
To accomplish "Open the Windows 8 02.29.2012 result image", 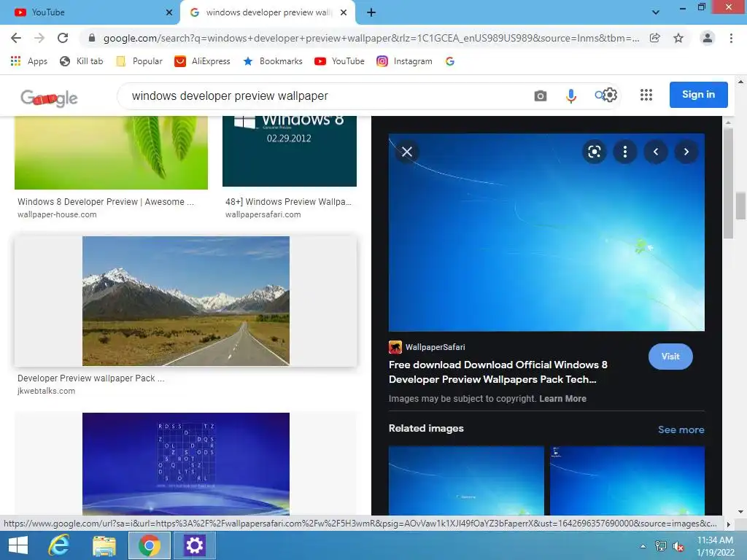I will tap(289, 151).
